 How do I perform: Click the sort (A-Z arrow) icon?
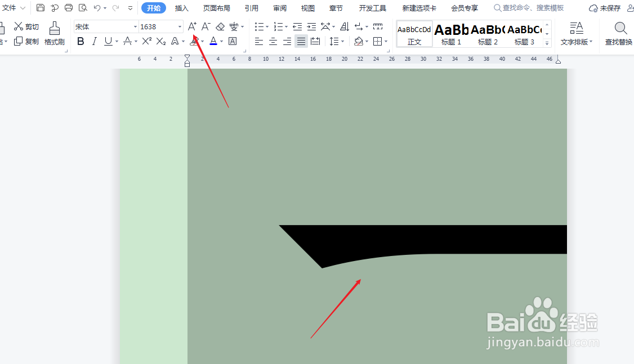345,26
